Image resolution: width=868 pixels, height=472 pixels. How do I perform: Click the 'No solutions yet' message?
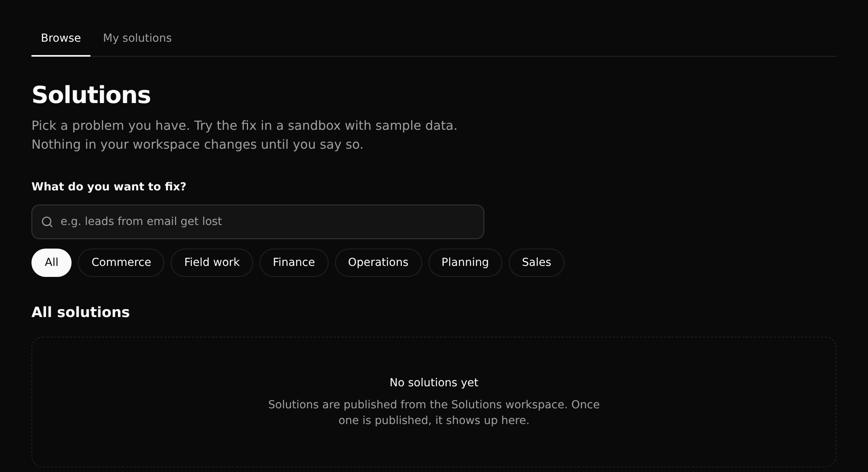434,383
